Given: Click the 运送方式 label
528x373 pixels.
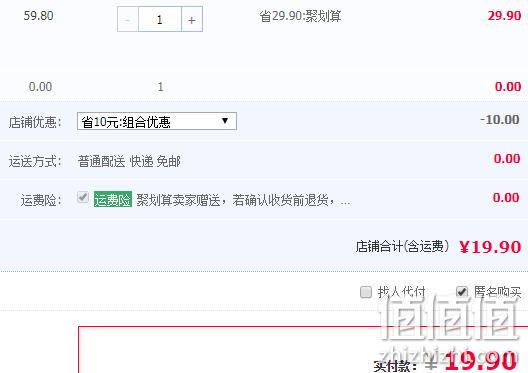Looking at the screenshot, I should pos(35,161).
